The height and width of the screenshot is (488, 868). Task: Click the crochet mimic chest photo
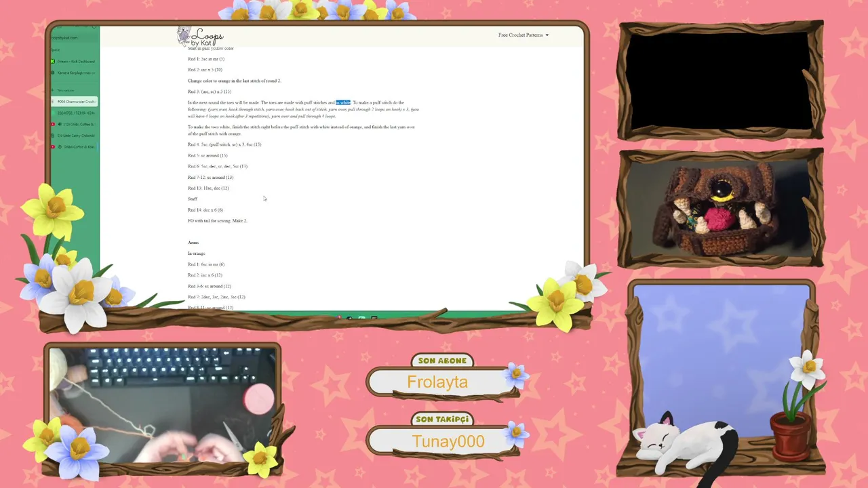[x=721, y=209]
